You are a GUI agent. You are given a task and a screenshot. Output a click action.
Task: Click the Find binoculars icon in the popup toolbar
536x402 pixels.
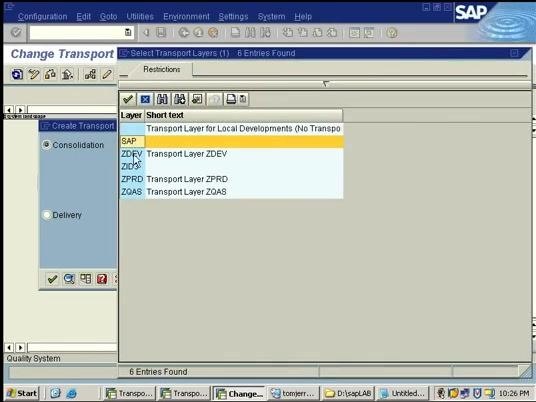click(162, 99)
